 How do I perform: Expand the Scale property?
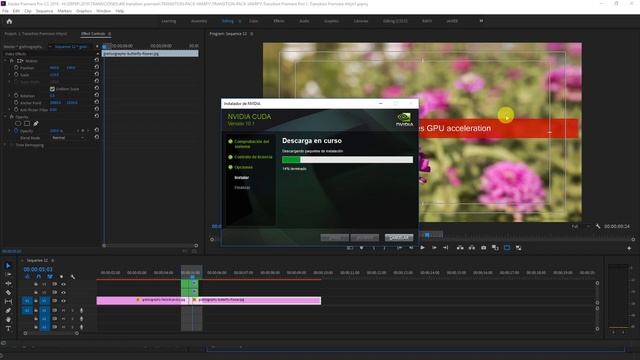10,75
